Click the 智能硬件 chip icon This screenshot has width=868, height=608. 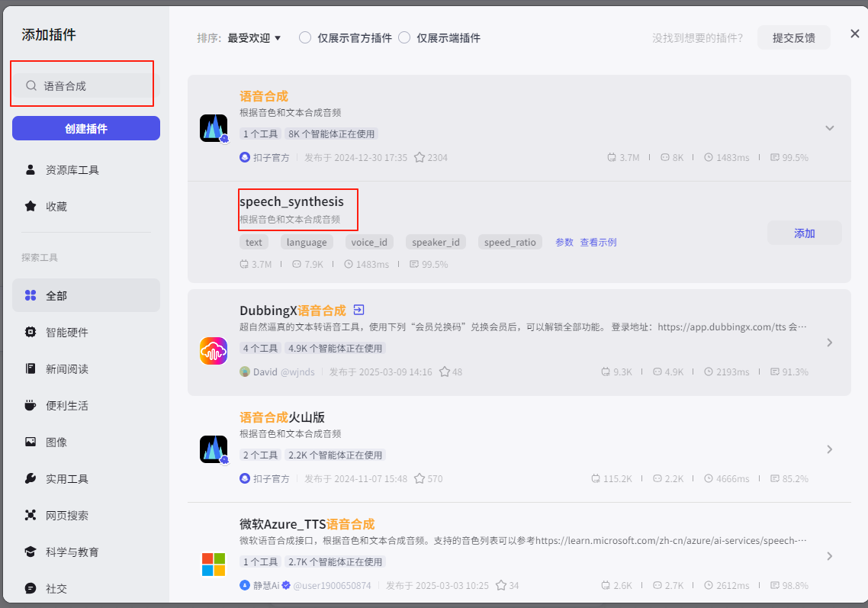click(31, 332)
